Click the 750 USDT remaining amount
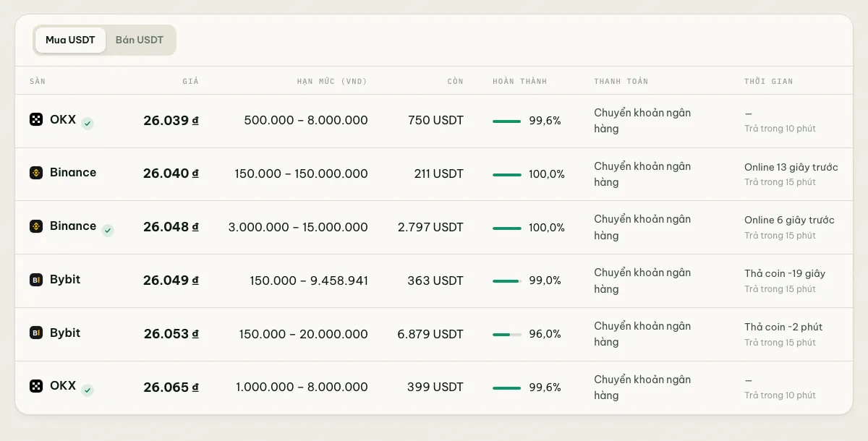 click(x=435, y=121)
